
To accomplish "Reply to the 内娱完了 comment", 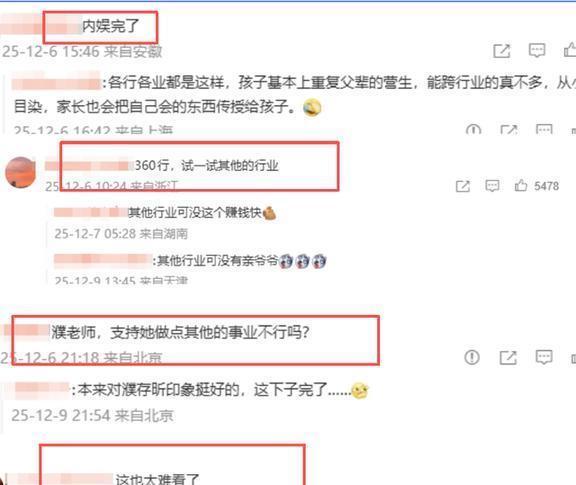I will click(537, 51).
